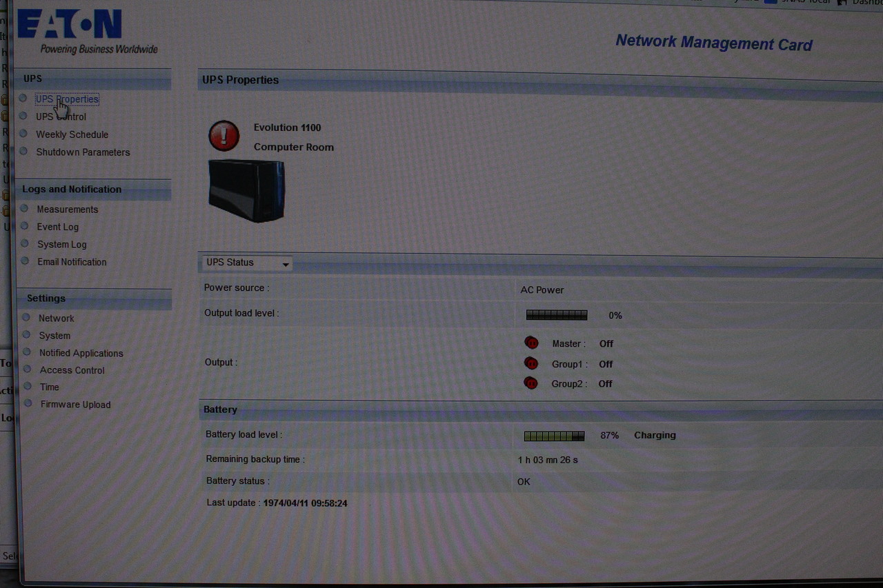This screenshot has height=588, width=883.
Task: Click the bullet beside Event Log
Action: point(24,225)
